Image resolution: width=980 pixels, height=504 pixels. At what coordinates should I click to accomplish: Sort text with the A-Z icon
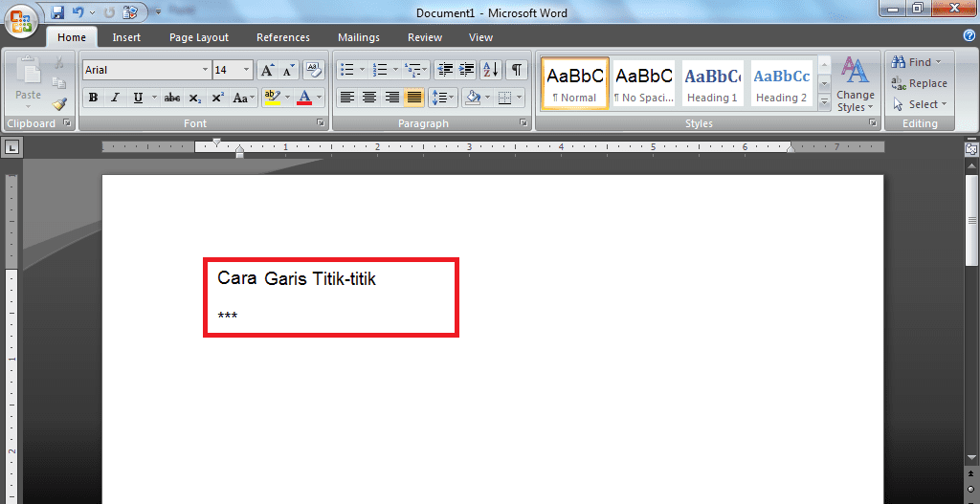click(491, 69)
